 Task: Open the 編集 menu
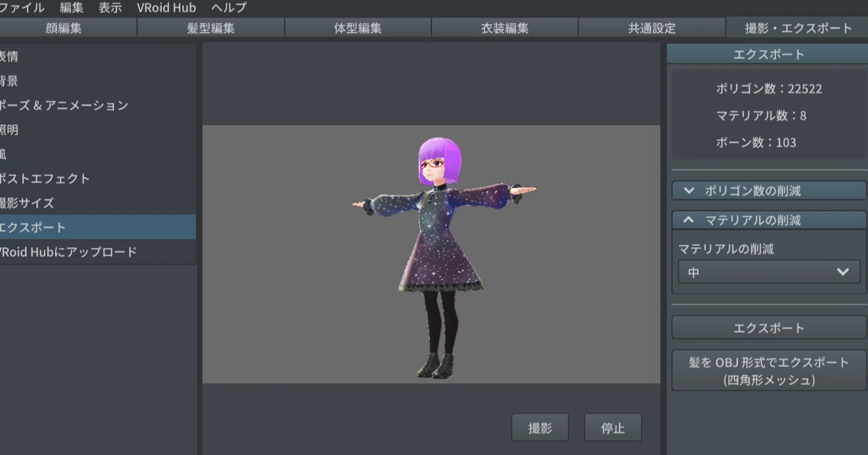coord(72,8)
